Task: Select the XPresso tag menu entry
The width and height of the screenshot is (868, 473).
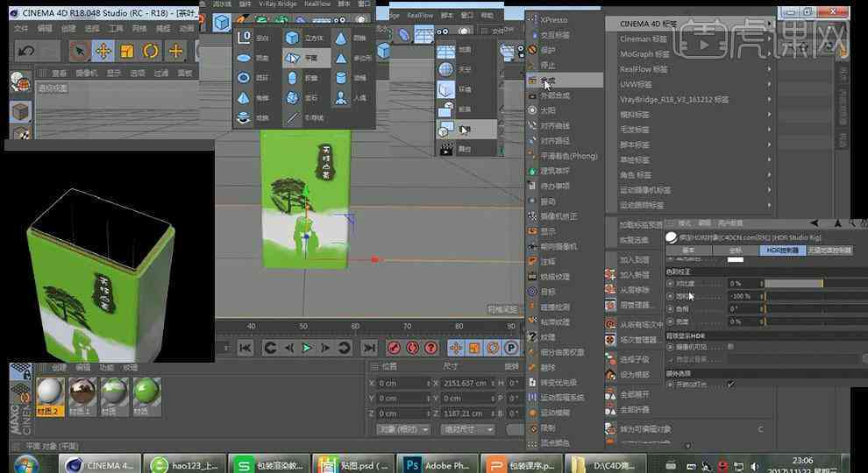Action: 564,20
